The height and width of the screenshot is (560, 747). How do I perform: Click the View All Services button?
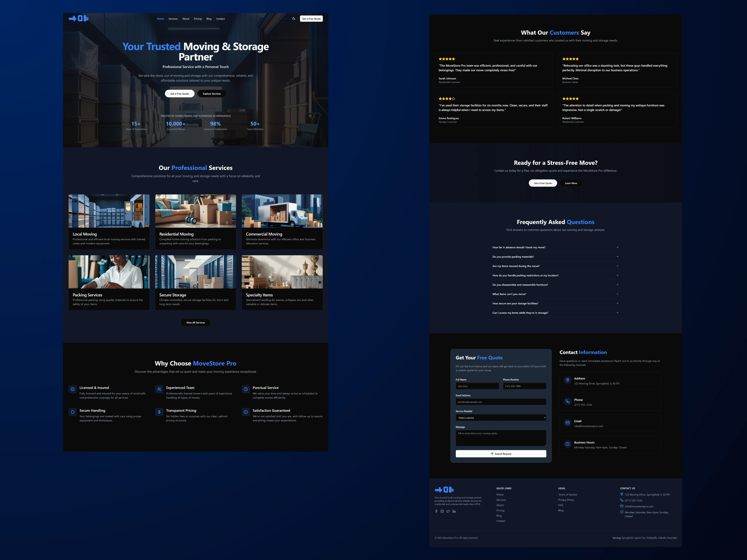coord(196,323)
